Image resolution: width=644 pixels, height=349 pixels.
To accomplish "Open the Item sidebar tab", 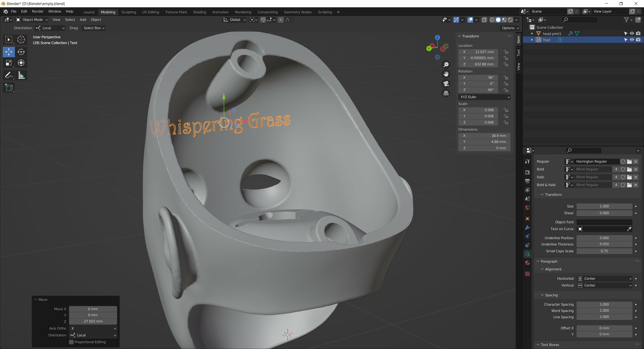I will (518, 39).
